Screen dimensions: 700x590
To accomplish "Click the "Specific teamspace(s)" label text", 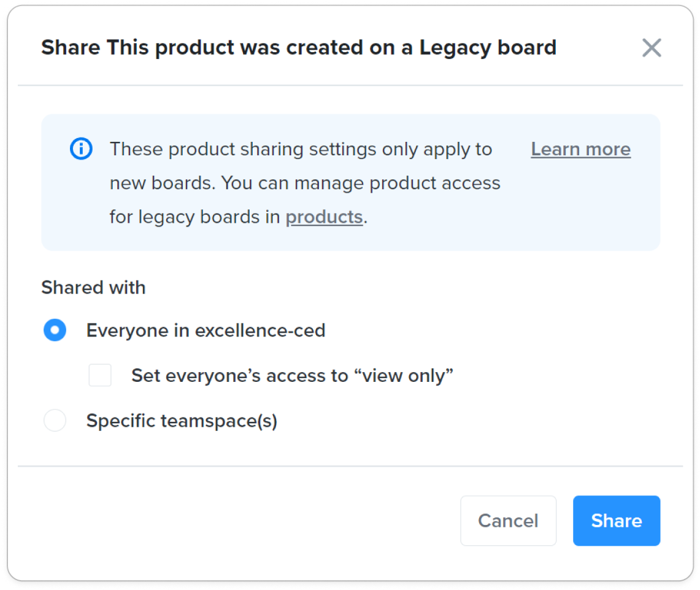I will tap(182, 421).
